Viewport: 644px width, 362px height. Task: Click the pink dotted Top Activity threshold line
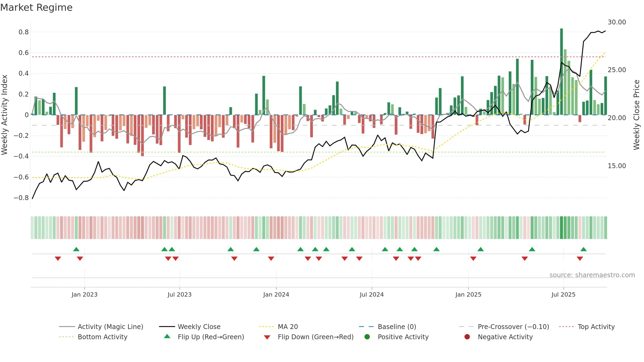(319, 57)
